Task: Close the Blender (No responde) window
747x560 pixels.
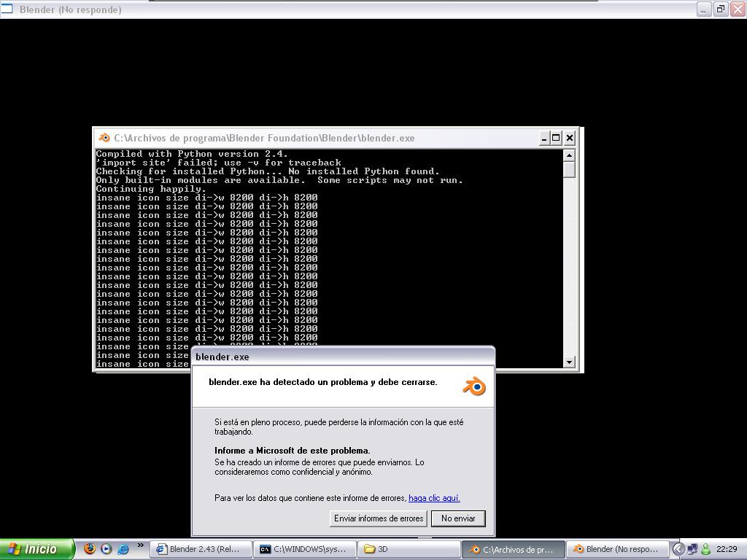Action: (738, 9)
